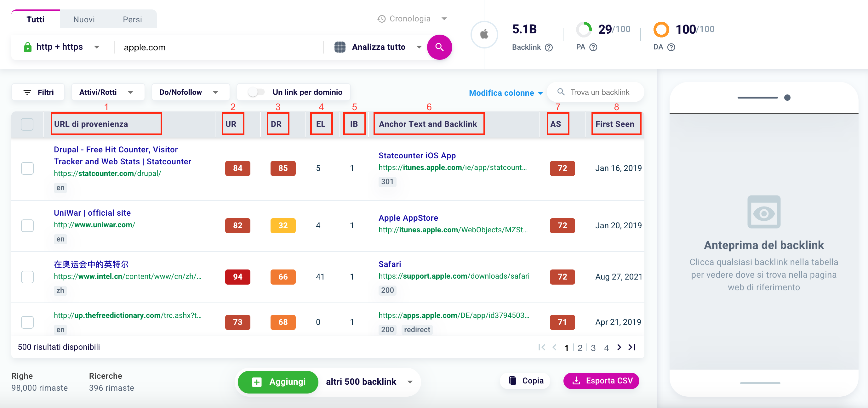This screenshot has height=408, width=868.
Task: Click the magenta search button
Action: (439, 47)
